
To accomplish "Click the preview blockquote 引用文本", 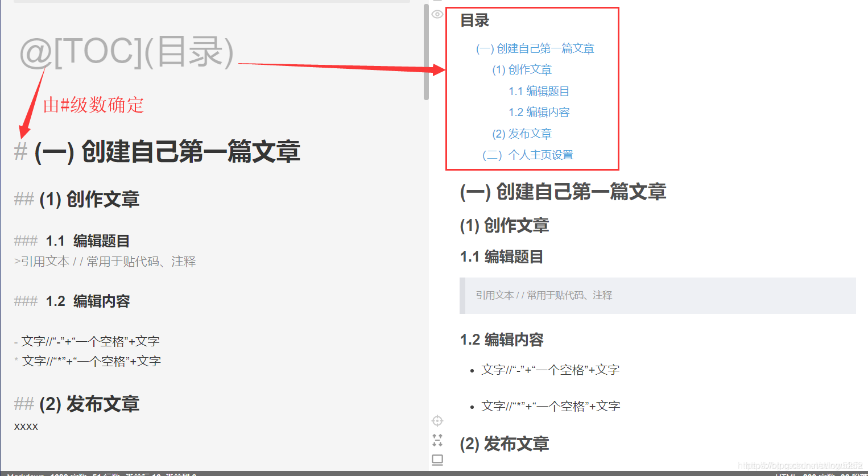I will (x=658, y=296).
